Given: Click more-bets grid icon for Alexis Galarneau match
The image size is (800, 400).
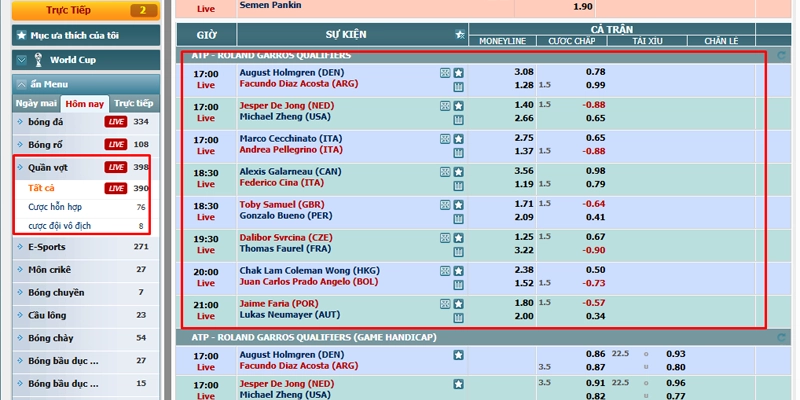Looking at the screenshot, I should tap(445, 172).
